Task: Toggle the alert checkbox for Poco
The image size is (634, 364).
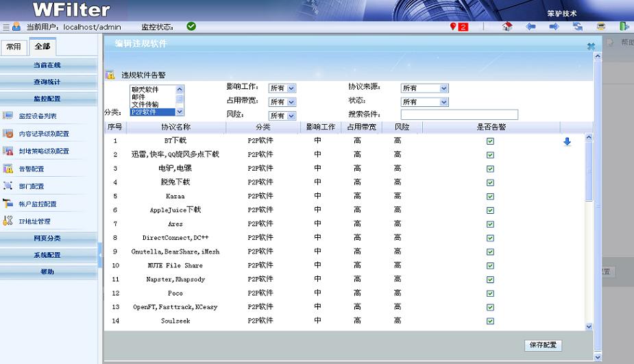Action: (x=490, y=293)
